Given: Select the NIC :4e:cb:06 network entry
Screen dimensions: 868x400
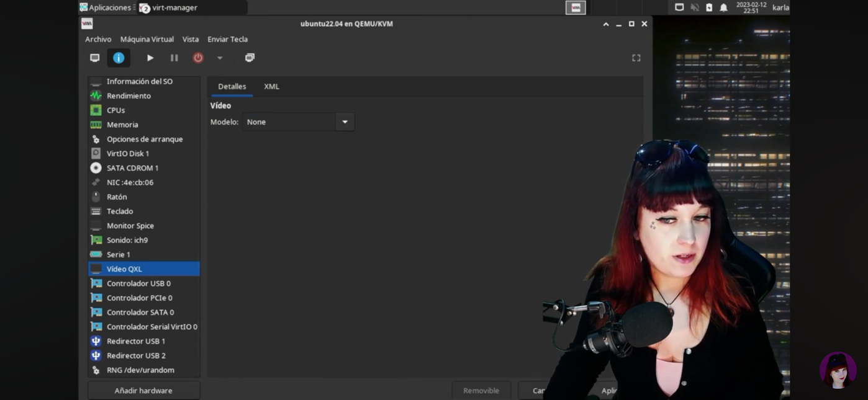Looking at the screenshot, I should click(144, 182).
